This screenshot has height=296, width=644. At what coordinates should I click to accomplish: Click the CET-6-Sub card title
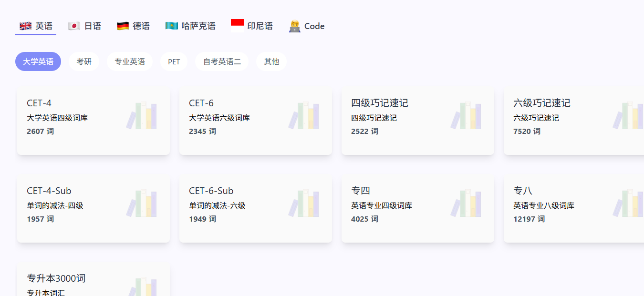click(211, 191)
